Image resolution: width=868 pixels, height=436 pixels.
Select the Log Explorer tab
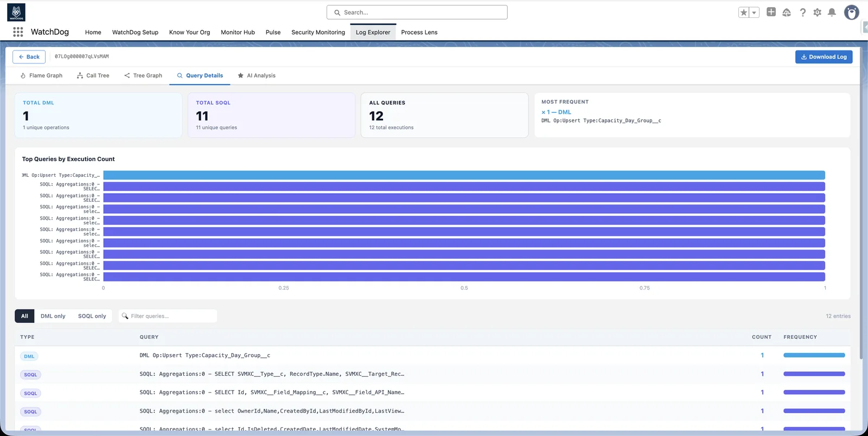[373, 32]
